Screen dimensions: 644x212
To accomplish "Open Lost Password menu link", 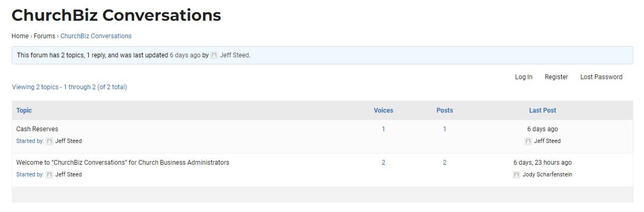I will [601, 77].
